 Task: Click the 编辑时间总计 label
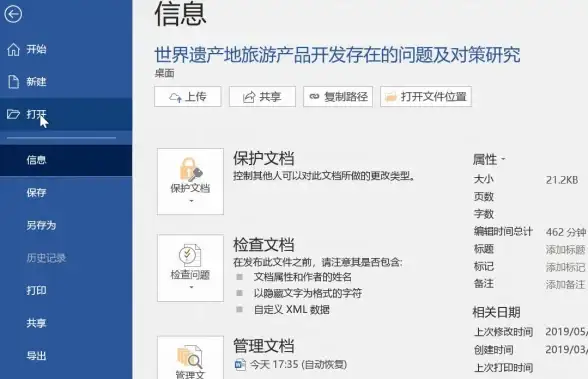(x=503, y=232)
